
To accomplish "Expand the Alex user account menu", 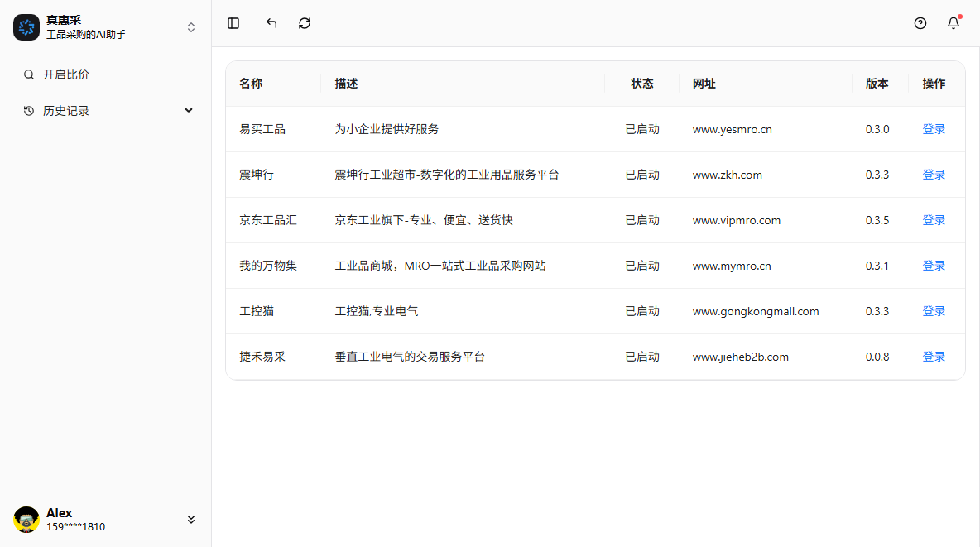I will point(191,520).
